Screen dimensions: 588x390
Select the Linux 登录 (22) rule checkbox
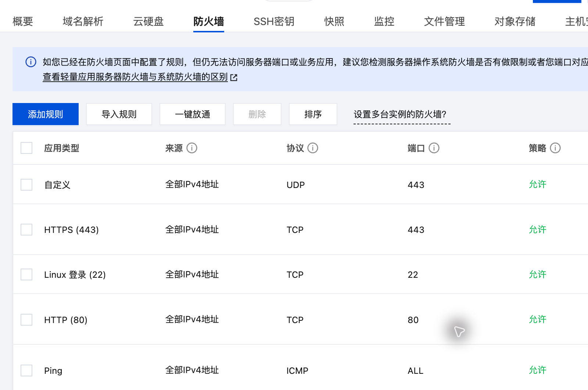pyautogui.click(x=26, y=274)
